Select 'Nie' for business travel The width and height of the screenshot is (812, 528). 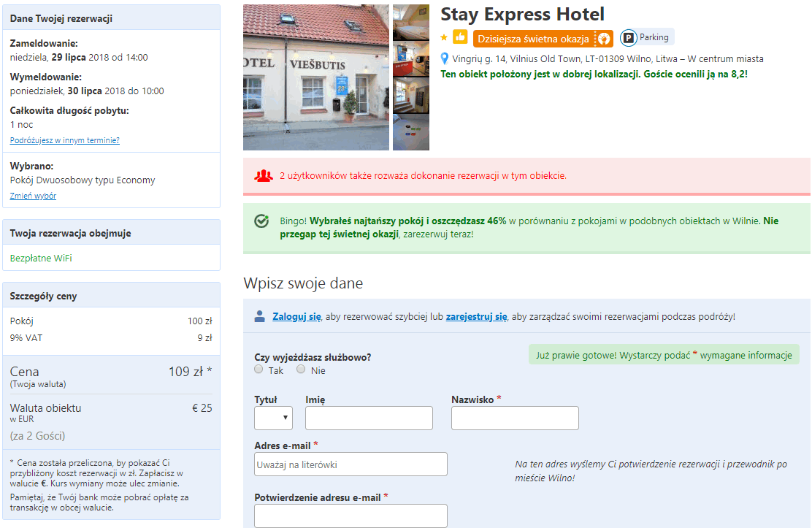pyautogui.click(x=301, y=370)
